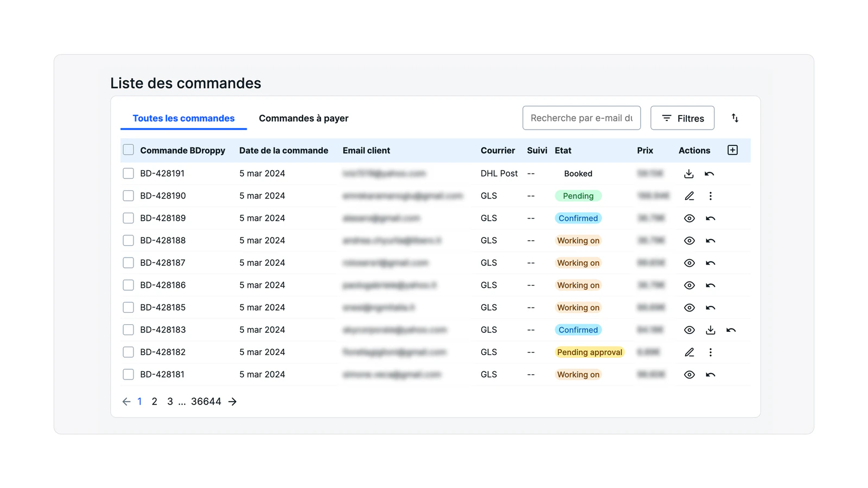Check the box for order BD-428191
This screenshot has height=488, width=868.
(128, 174)
